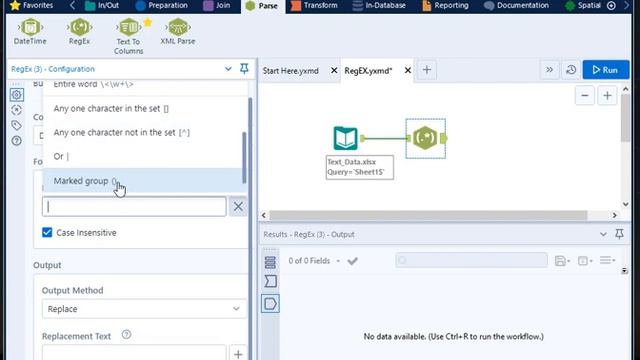
Task: Open the navigation connections sidebar icon
Action: (17, 110)
